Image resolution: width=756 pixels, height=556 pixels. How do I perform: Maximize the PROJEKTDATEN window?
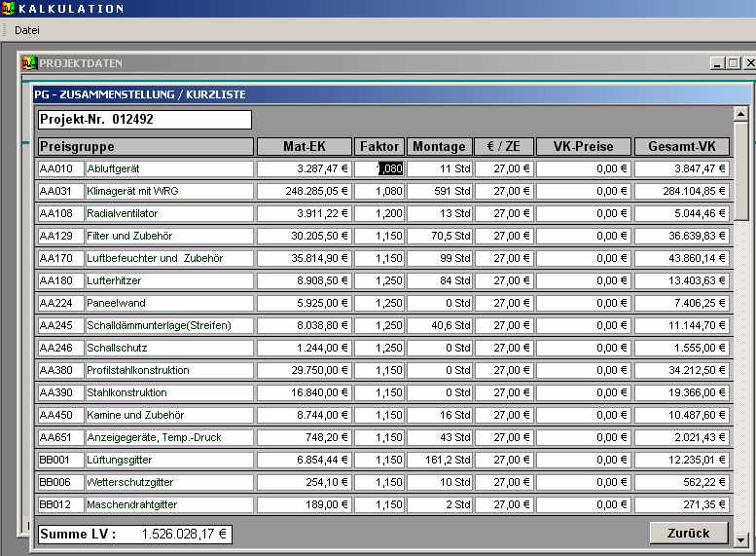coord(733,63)
